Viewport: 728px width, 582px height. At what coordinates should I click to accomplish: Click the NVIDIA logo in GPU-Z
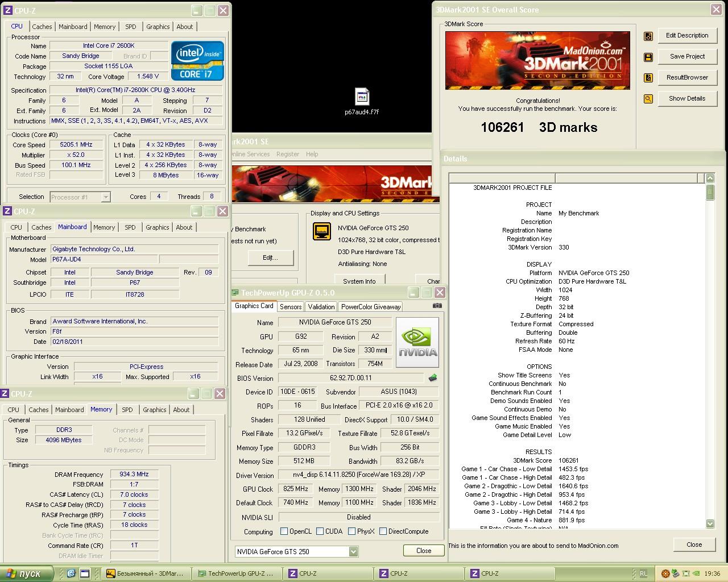pyautogui.click(x=417, y=342)
